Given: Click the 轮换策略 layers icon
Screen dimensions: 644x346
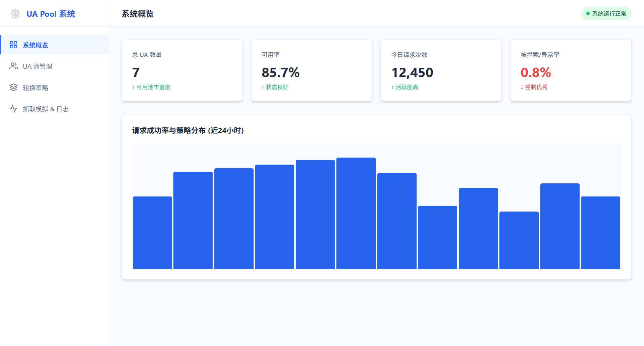Looking at the screenshot, I should click(13, 87).
